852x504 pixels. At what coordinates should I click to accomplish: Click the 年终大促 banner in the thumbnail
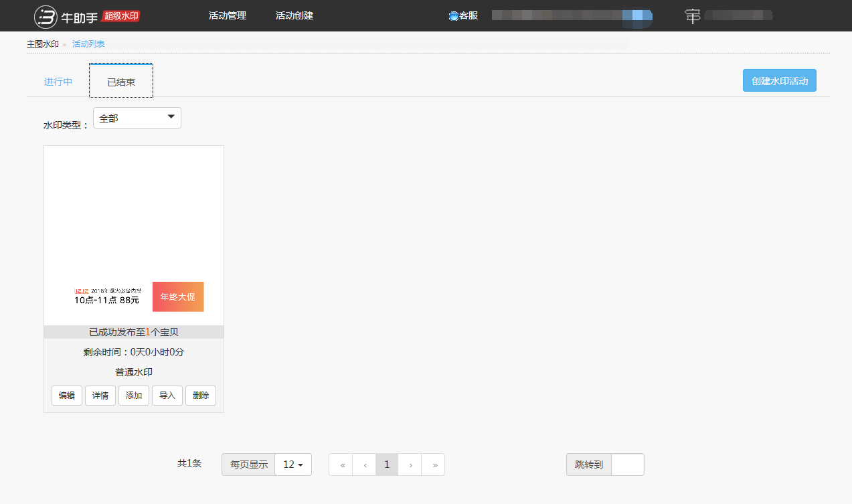[178, 297]
